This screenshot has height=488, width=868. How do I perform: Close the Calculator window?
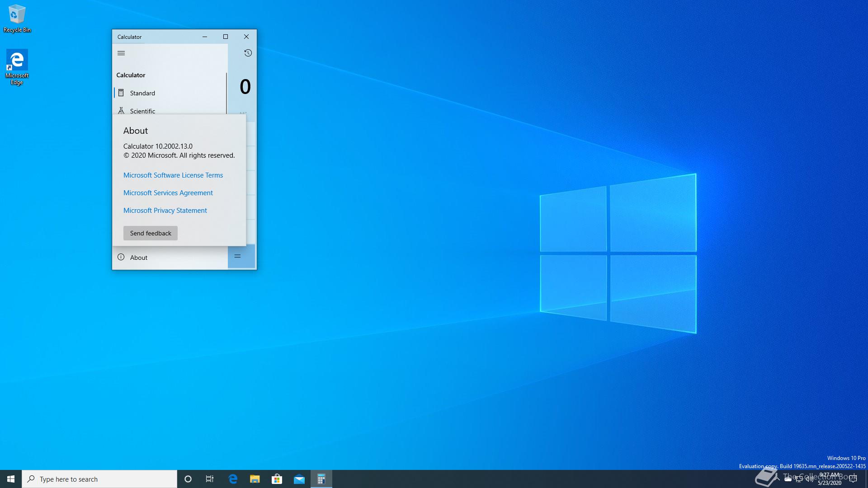click(x=246, y=37)
